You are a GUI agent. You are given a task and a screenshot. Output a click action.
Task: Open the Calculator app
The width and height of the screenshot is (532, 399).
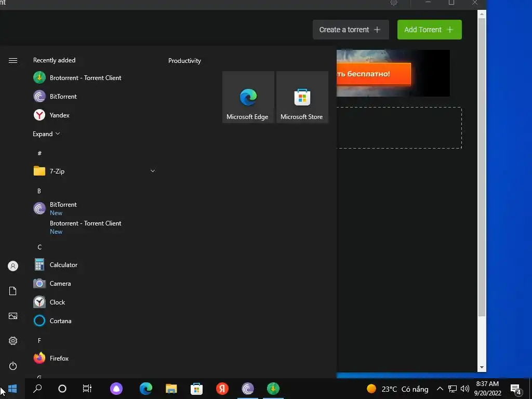pyautogui.click(x=55, y=264)
